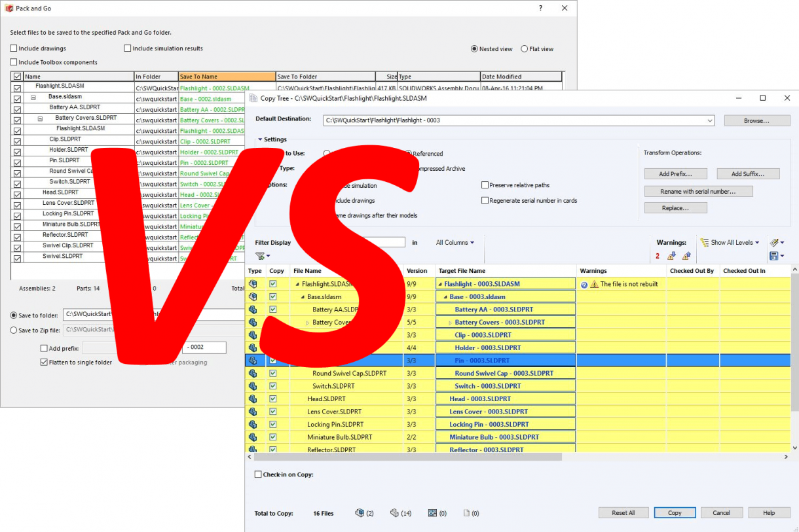Collapse the Settings section

(x=260, y=139)
